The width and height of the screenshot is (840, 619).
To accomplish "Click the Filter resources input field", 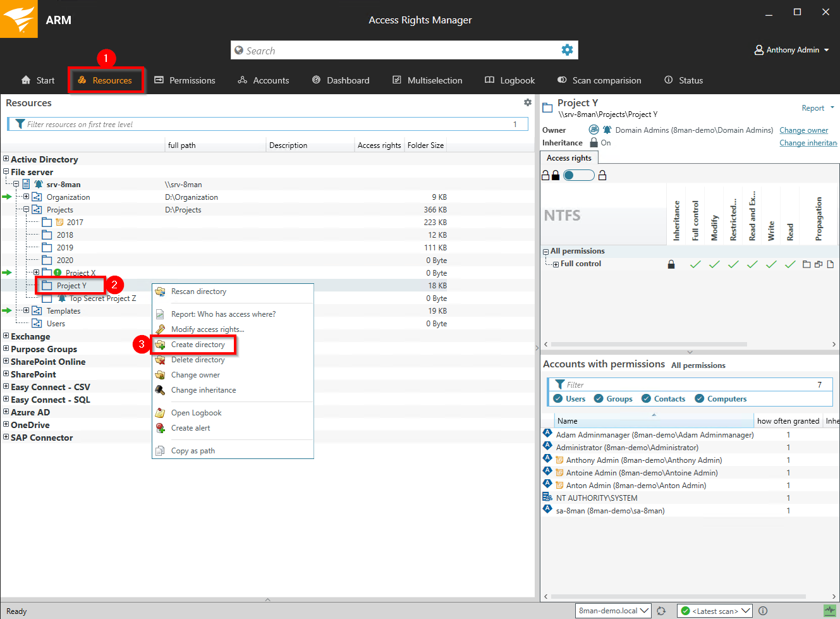I will pos(265,125).
